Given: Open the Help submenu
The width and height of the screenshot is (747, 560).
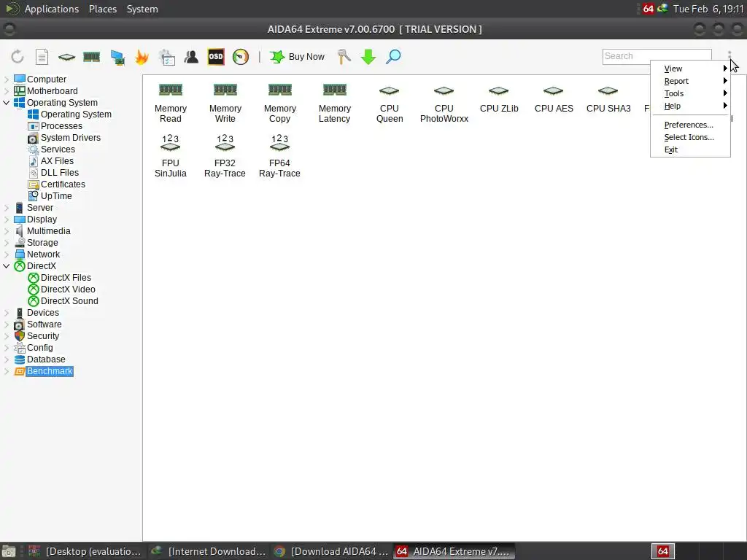Looking at the screenshot, I should click(690, 106).
